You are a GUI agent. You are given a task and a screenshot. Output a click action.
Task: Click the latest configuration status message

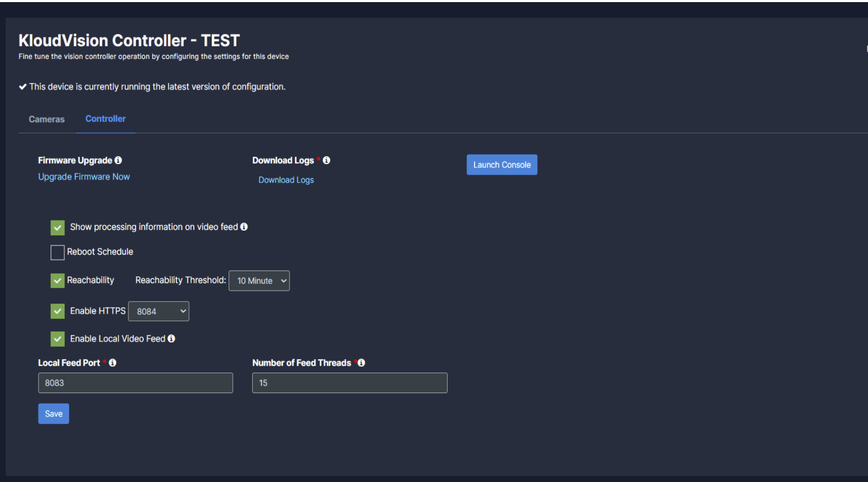pyautogui.click(x=152, y=87)
